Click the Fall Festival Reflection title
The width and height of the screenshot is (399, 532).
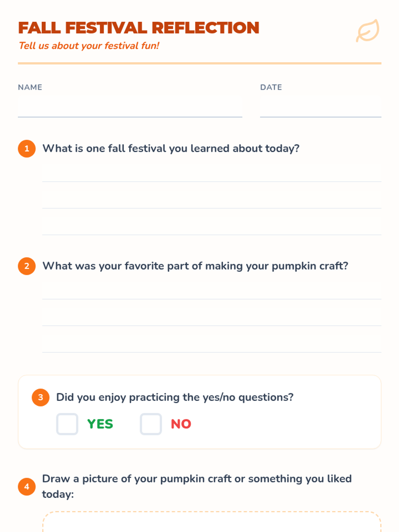pos(139,28)
